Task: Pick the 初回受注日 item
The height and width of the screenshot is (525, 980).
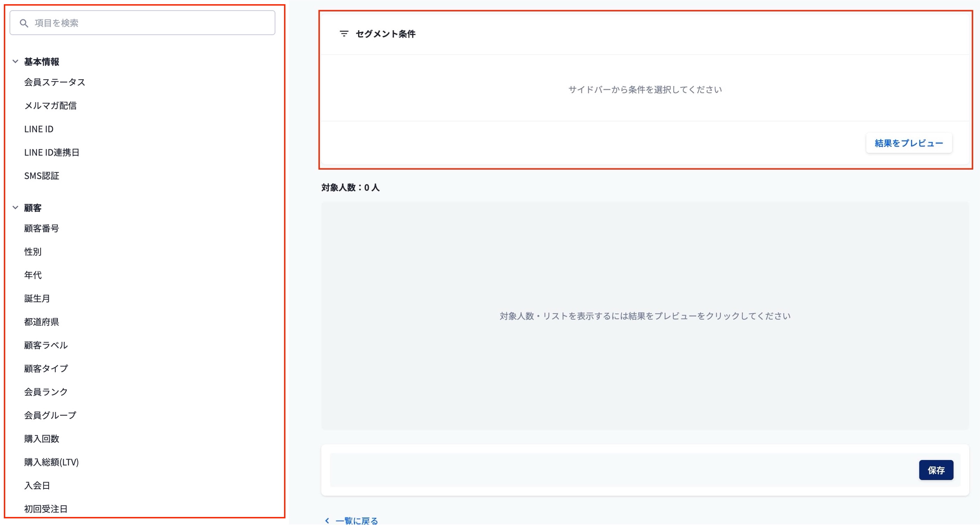Action: point(46,509)
